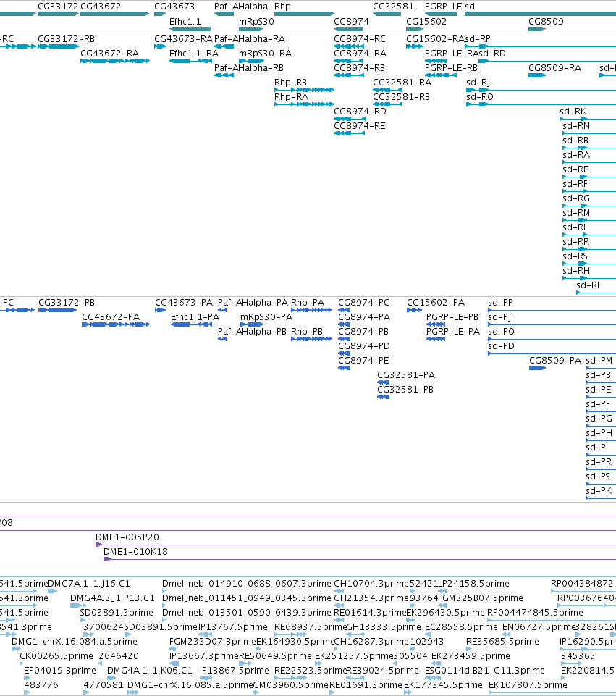Click transcript Efhc1.1-RA
Viewport: 616px width, 696px height.
coord(194,54)
